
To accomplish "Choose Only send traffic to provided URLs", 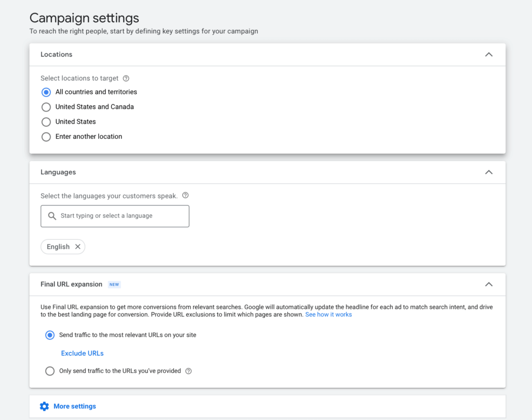I will [50, 371].
